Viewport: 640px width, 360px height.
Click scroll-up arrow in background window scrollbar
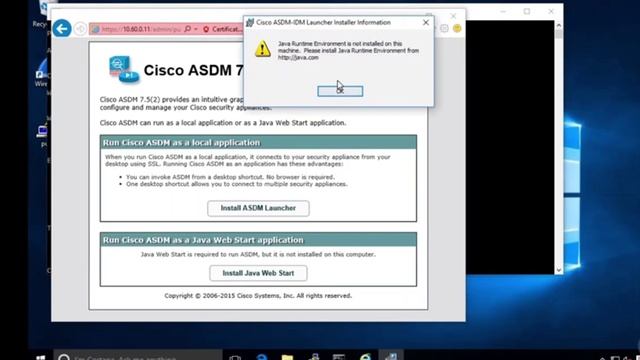[x=559, y=25]
